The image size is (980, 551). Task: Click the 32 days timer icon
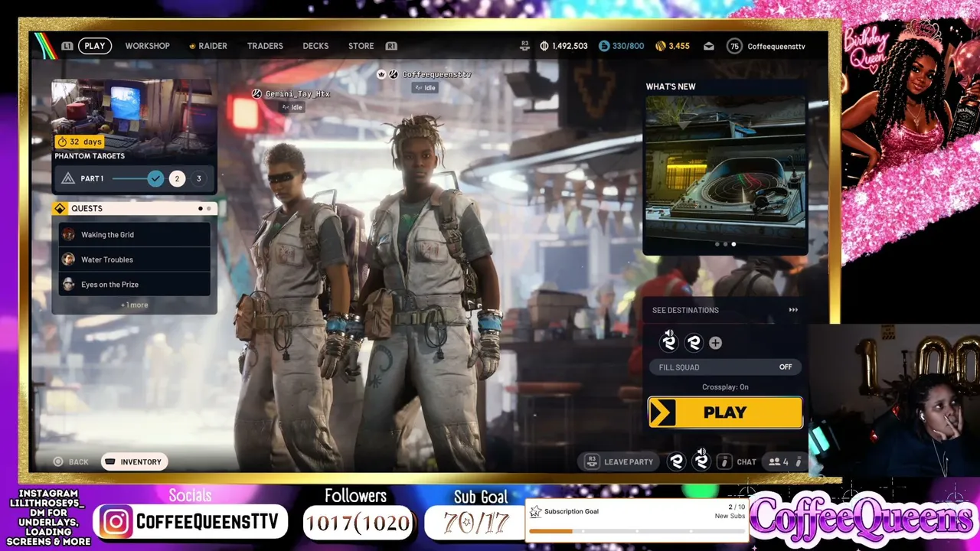click(63, 142)
